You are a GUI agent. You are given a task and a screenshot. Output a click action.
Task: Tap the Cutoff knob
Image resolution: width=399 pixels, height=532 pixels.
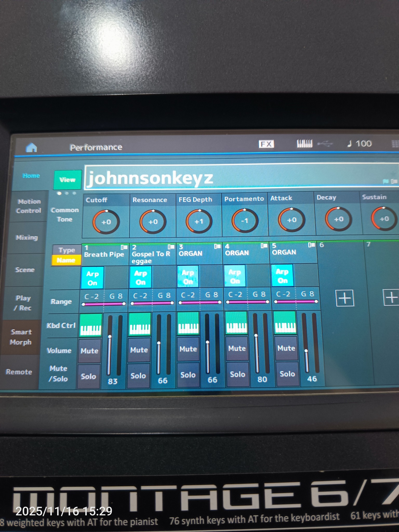click(106, 222)
